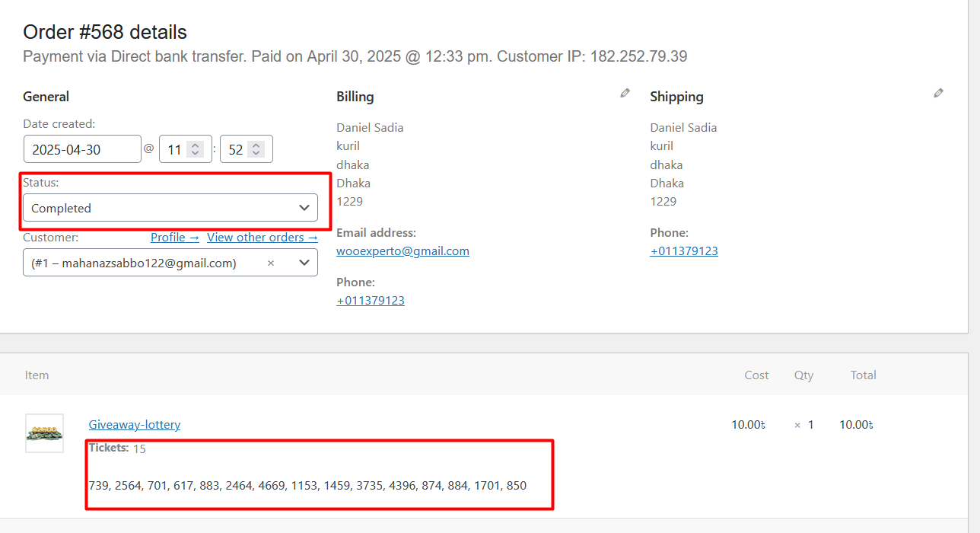Increase the minute with the up arrow
The image size is (980, 533).
pyautogui.click(x=256, y=145)
